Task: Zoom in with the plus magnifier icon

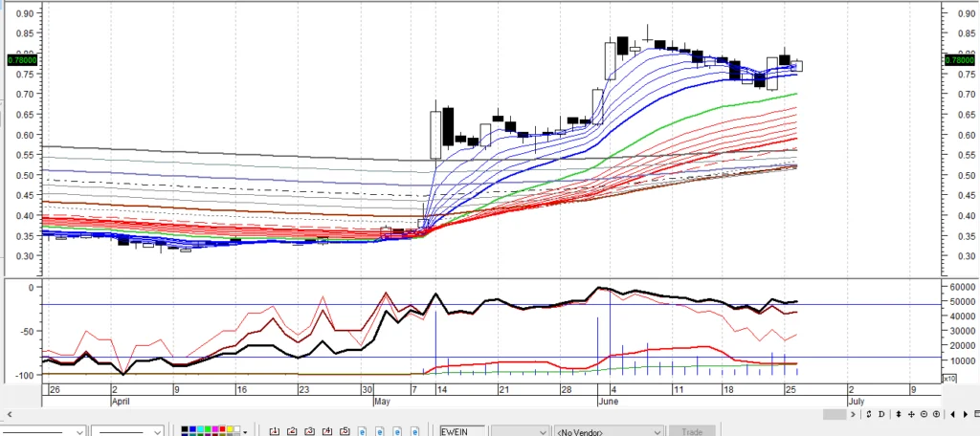Action: [x=936, y=414]
